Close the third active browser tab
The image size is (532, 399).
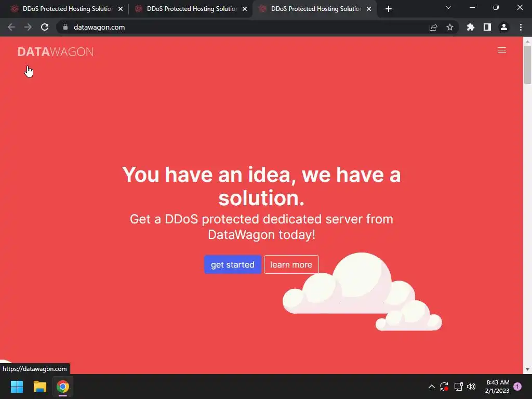369,9
